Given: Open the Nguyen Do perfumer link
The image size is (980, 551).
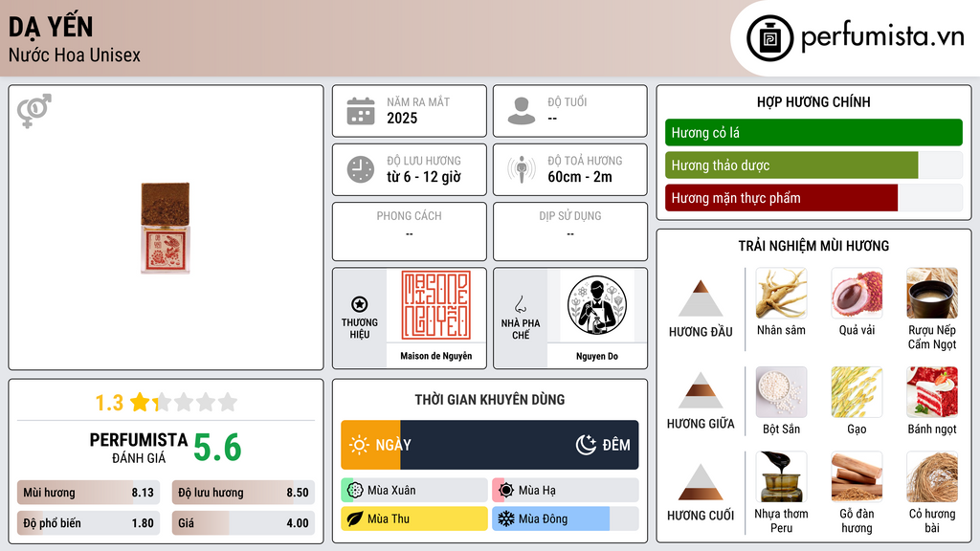Looking at the screenshot, I should click(x=597, y=356).
